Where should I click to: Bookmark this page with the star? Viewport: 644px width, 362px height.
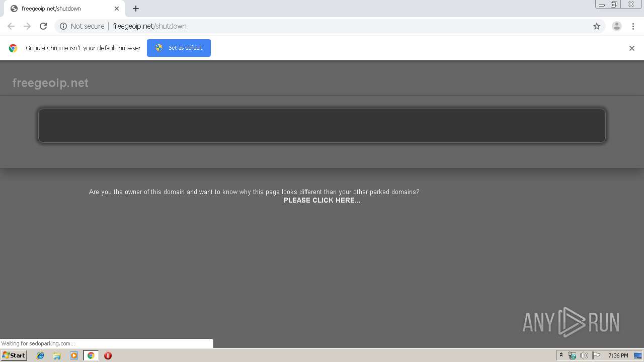click(x=597, y=26)
